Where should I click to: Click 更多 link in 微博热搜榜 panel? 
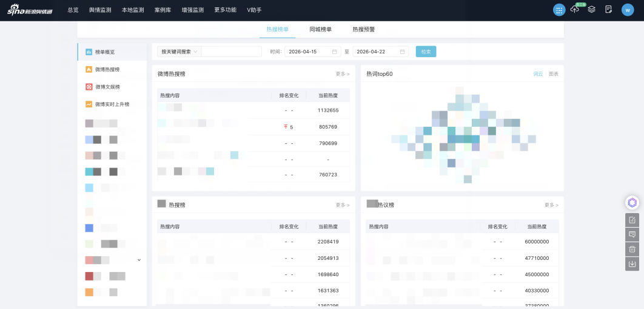342,74
